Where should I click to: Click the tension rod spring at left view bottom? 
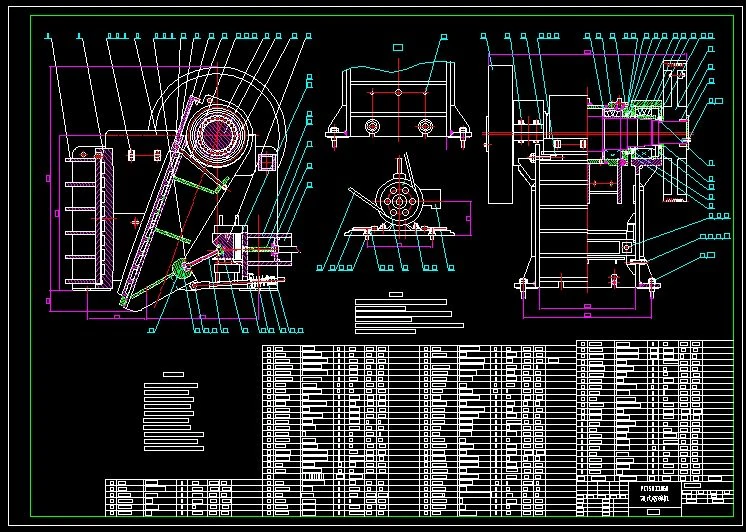point(262,282)
